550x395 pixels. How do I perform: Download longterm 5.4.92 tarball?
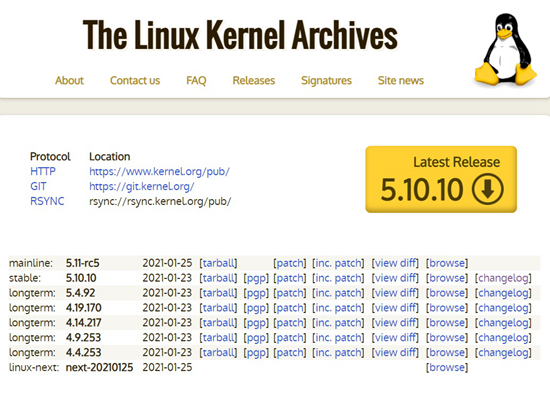click(218, 293)
